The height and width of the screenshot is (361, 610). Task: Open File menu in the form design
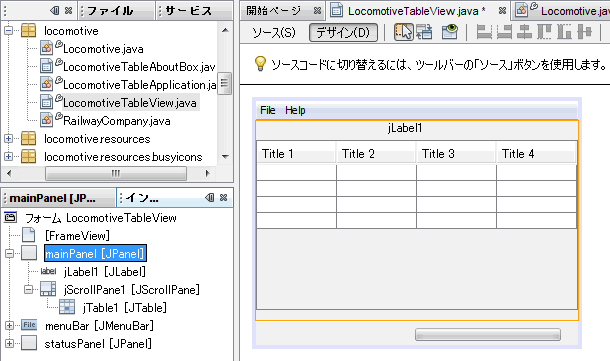268,110
